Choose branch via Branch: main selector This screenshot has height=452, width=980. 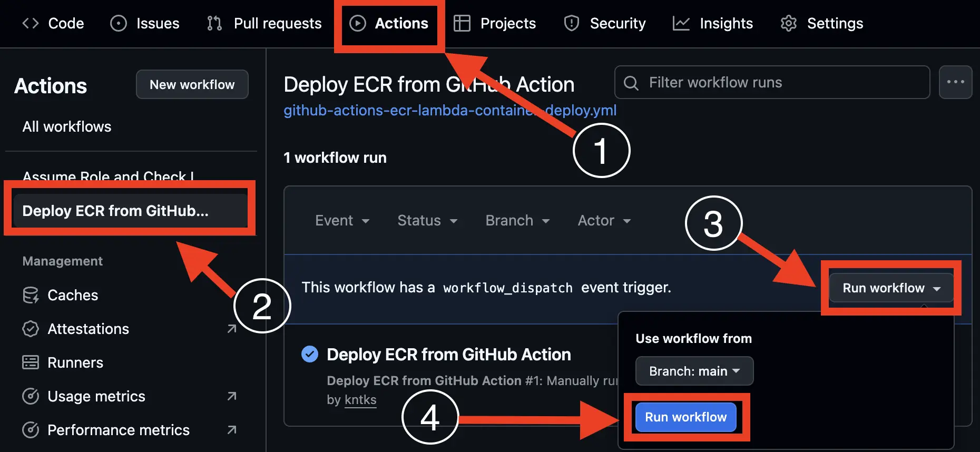(694, 371)
